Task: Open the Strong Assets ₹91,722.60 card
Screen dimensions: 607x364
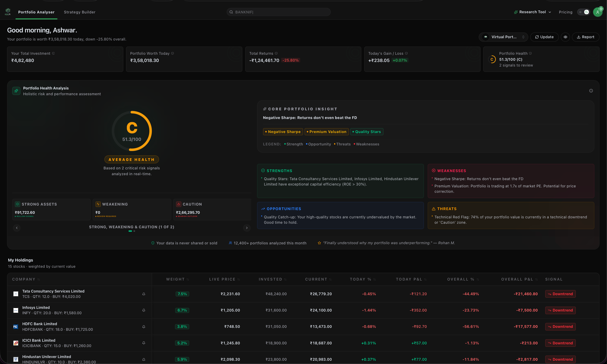Action: 51,209
